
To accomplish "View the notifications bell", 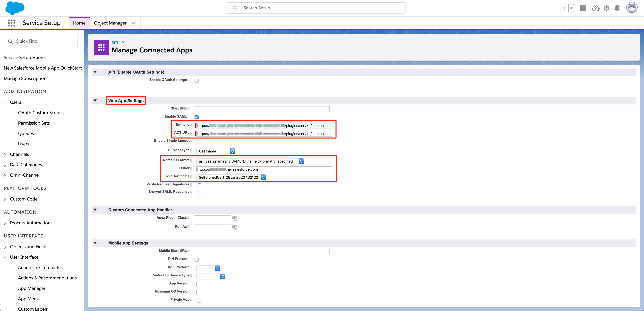I will point(617,8).
